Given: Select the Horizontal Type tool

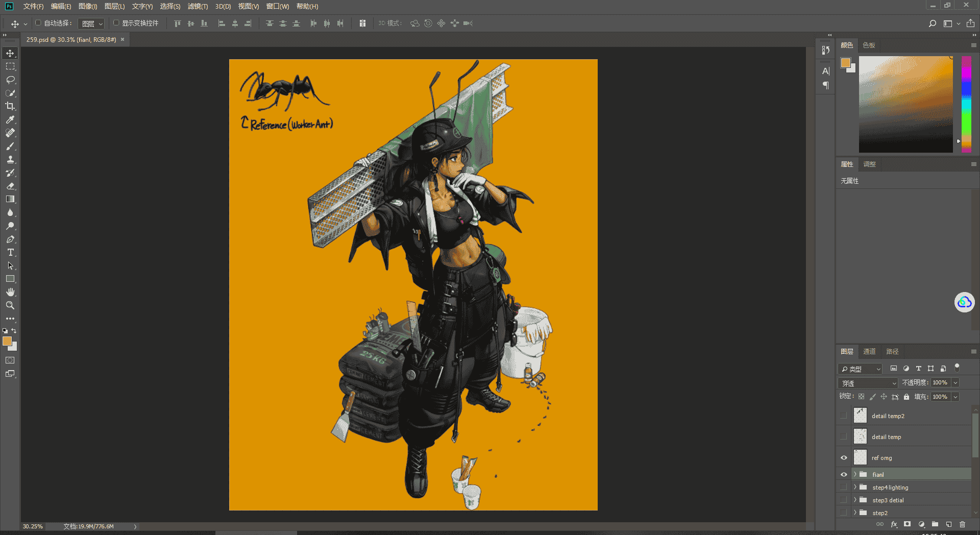Looking at the screenshot, I should pyautogui.click(x=10, y=252).
